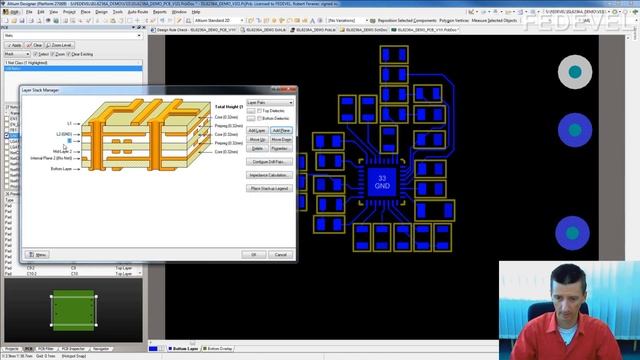Click the board thumbnail in PCB panel
Viewport: 640px width, 360px height.
click(x=73, y=310)
